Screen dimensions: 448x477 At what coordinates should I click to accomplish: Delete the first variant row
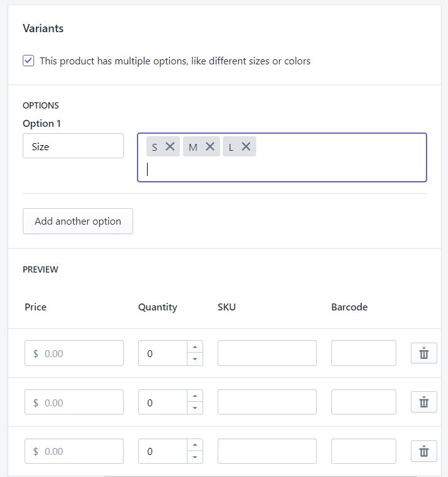point(424,353)
